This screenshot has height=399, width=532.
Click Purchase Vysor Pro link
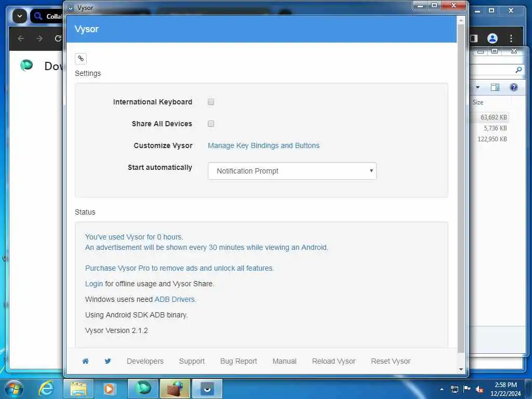[x=179, y=268]
